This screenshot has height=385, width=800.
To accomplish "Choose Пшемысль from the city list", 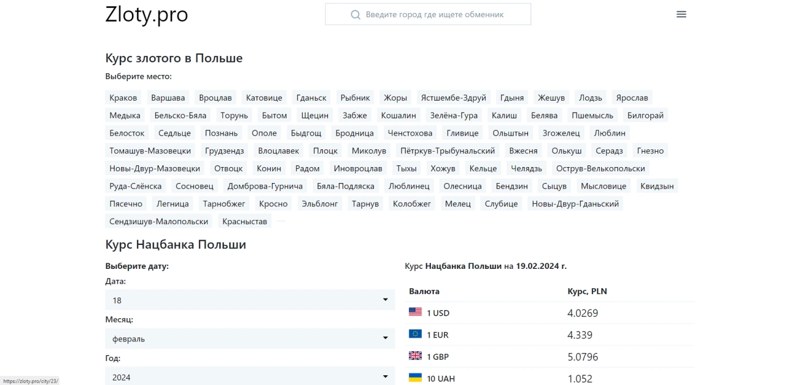I will click(592, 115).
